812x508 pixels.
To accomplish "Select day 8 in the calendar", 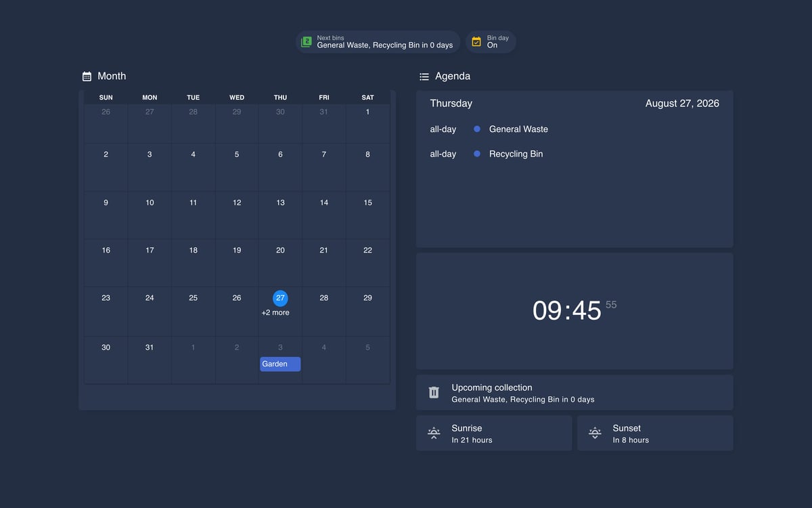I will [x=367, y=154].
